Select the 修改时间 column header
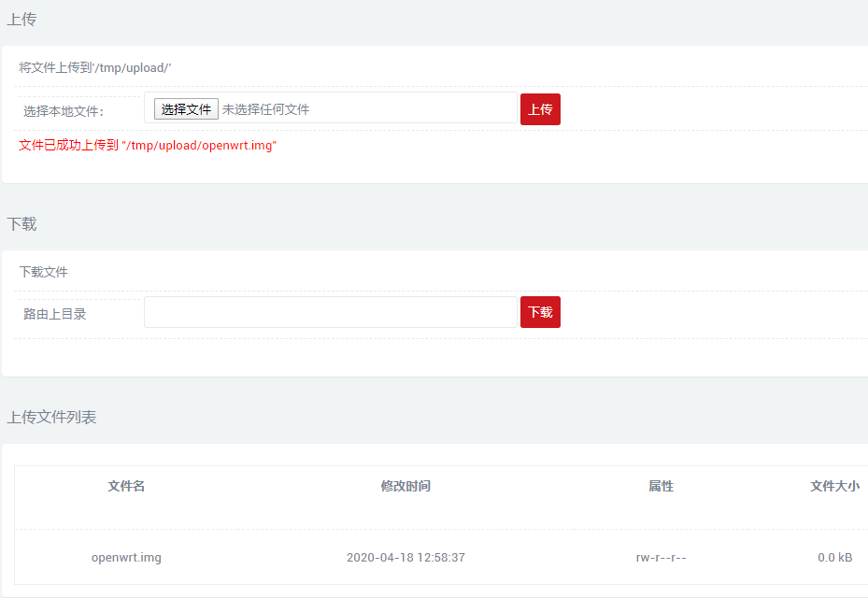 (406, 486)
